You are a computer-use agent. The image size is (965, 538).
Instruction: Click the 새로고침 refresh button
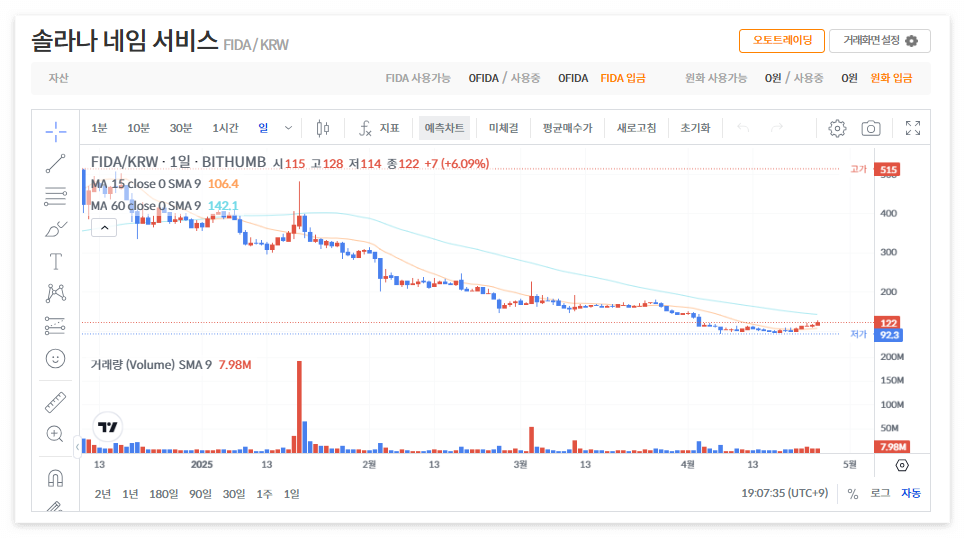(636, 128)
